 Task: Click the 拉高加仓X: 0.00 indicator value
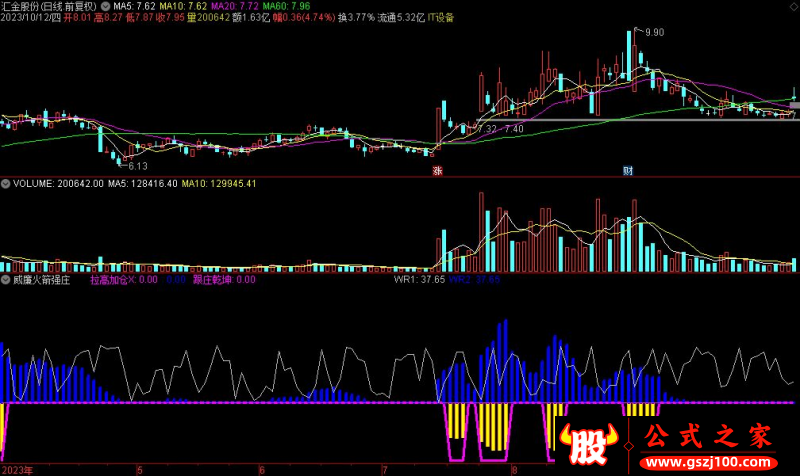tap(124, 280)
